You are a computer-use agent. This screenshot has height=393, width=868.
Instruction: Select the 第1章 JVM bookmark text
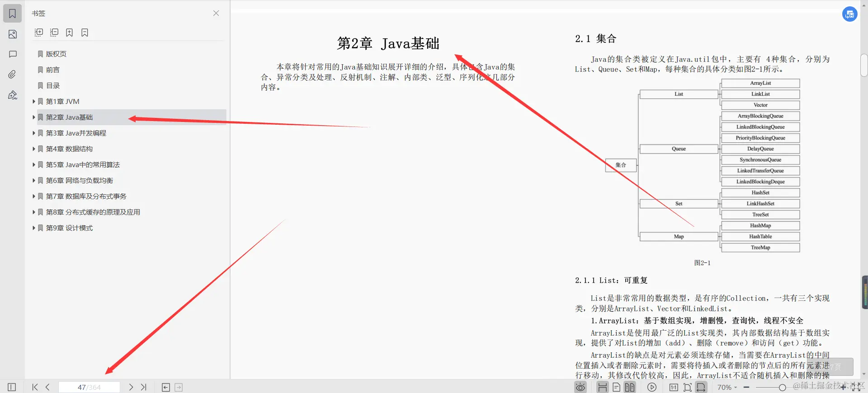click(x=63, y=101)
